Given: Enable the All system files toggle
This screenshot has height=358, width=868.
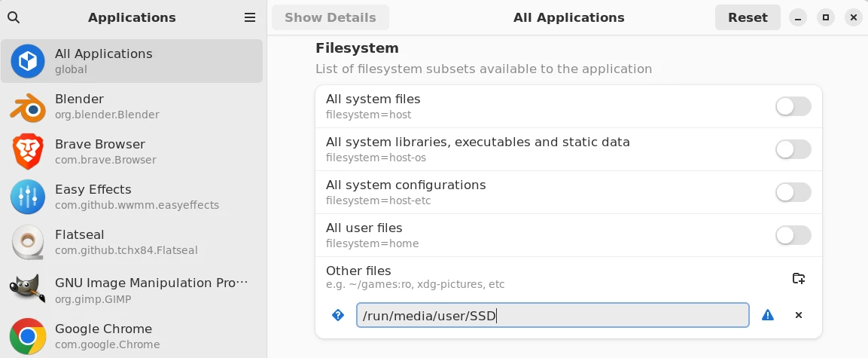Looking at the screenshot, I should coord(793,106).
